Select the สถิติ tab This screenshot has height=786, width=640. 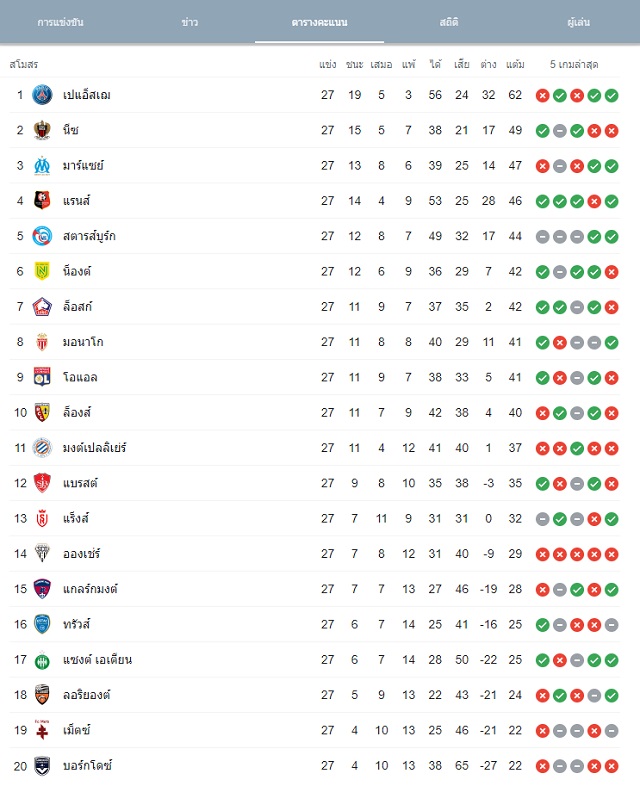tap(449, 22)
